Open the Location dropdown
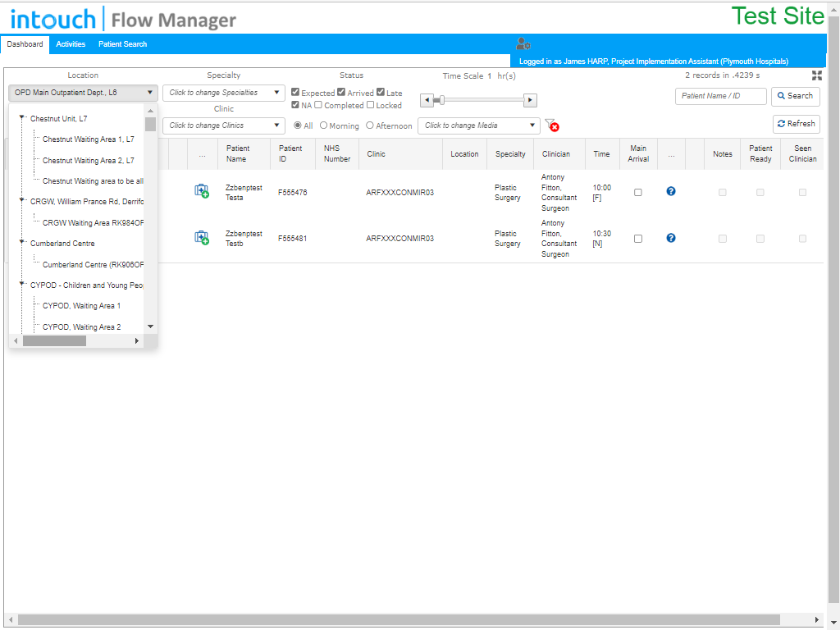Viewport: 840px width, 630px height. 83,93
